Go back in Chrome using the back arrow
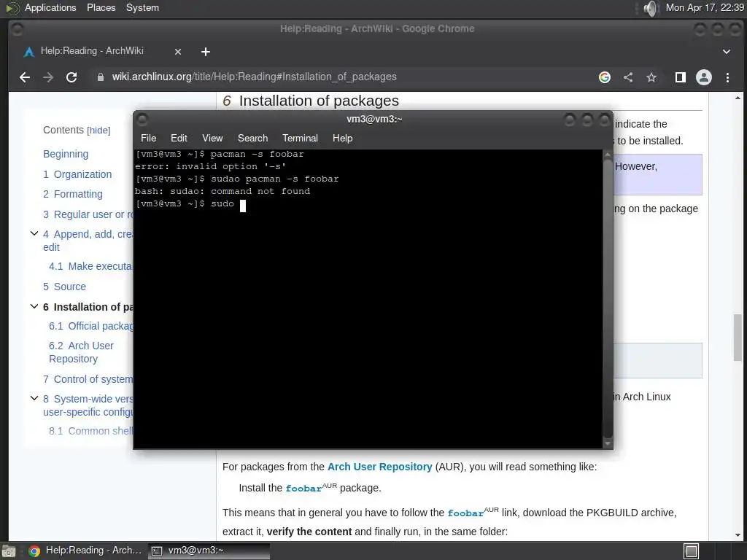Viewport: 747px width, 560px height. 25,77
